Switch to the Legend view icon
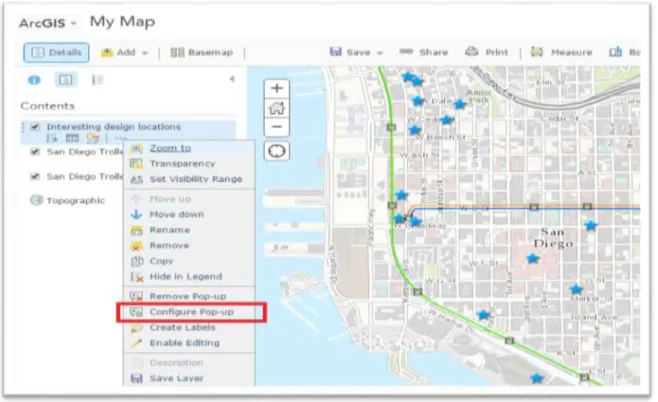 pos(97,80)
